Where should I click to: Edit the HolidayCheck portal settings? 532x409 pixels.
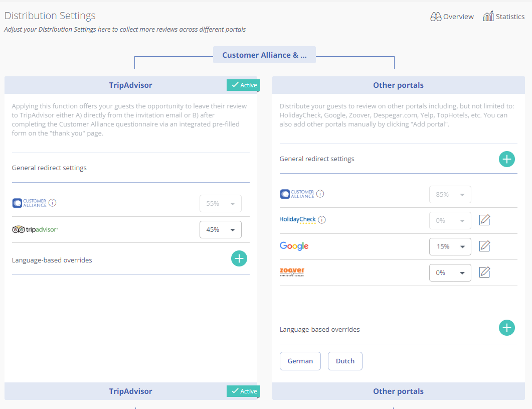(x=484, y=220)
